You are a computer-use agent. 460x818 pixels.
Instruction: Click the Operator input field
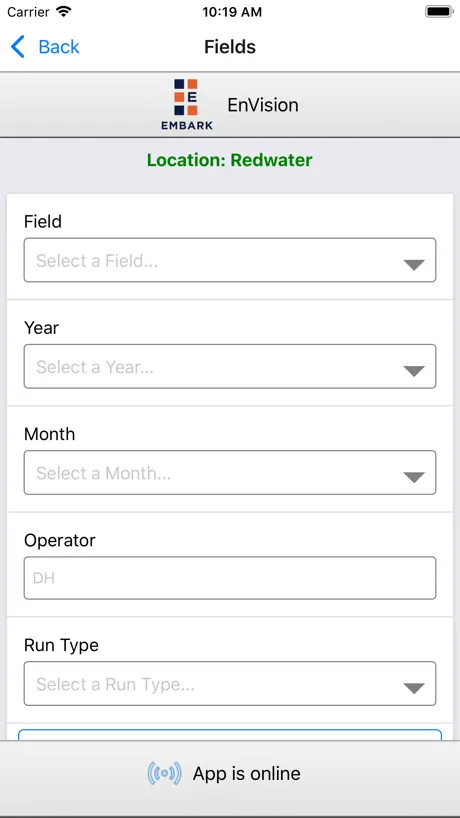[230, 578]
